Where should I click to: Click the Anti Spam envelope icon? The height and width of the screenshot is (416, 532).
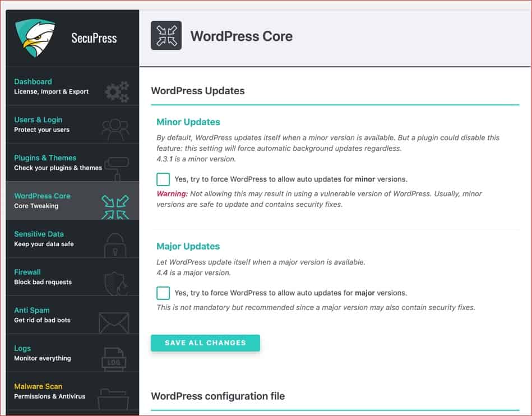114,323
